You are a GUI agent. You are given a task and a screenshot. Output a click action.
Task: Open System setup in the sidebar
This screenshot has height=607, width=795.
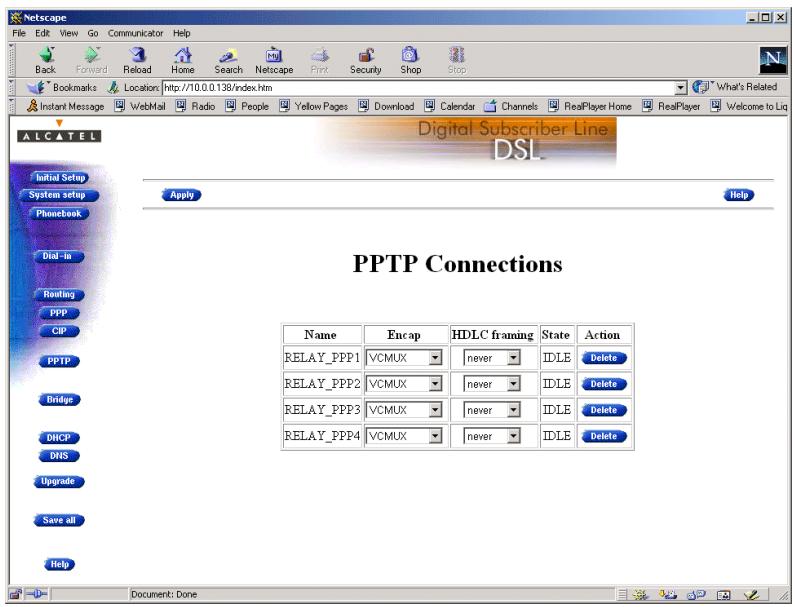(x=58, y=195)
